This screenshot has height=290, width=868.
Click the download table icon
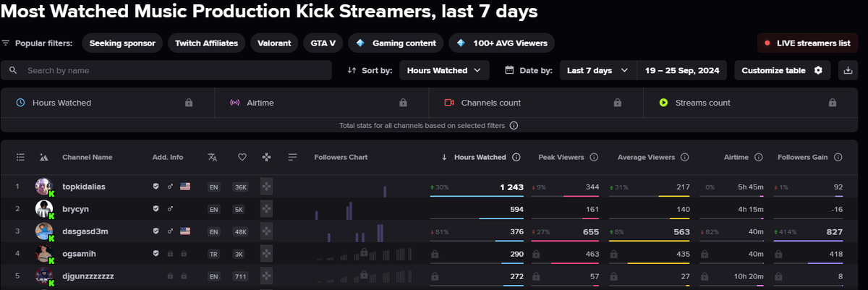click(848, 70)
